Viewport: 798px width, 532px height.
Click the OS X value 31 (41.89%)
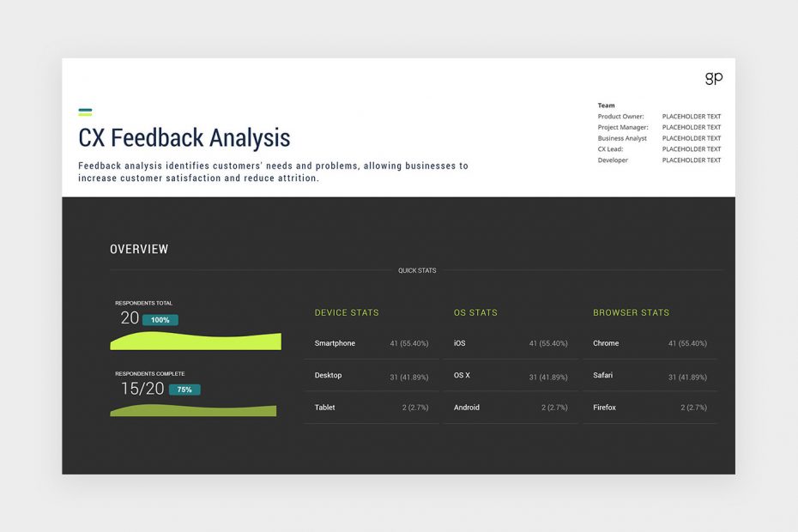pyautogui.click(x=548, y=378)
